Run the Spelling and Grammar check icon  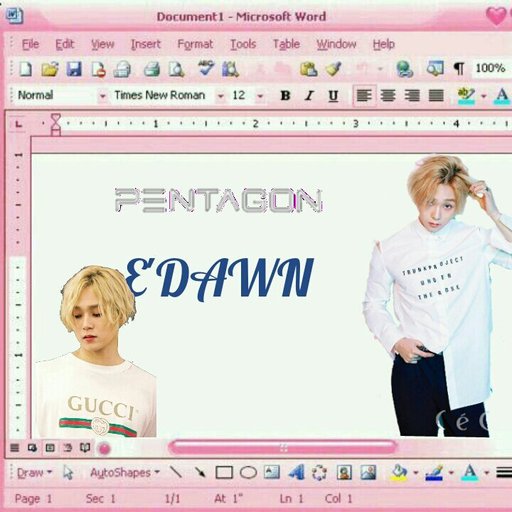[206, 68]
